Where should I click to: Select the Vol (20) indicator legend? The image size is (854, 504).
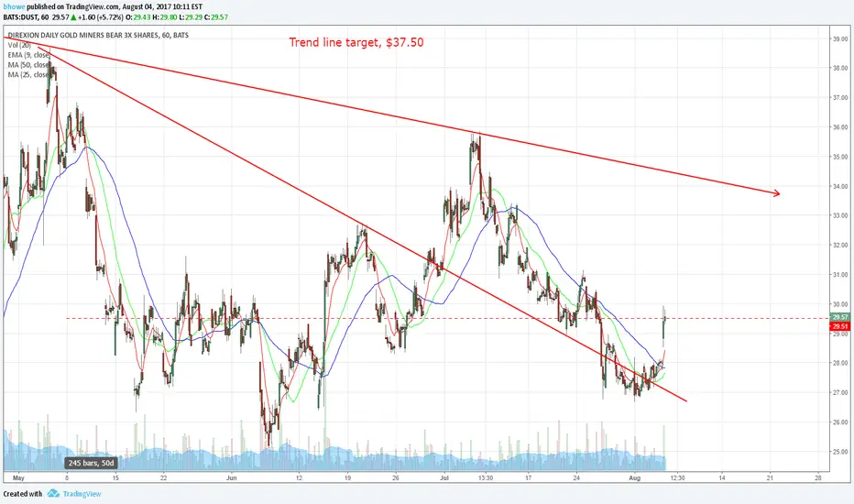click(x=19, y=45)
